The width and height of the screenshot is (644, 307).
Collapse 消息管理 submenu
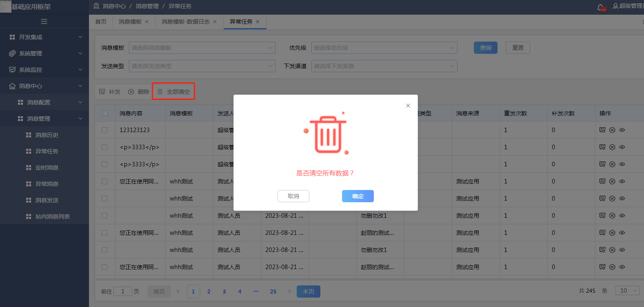[x=44, y=119]
